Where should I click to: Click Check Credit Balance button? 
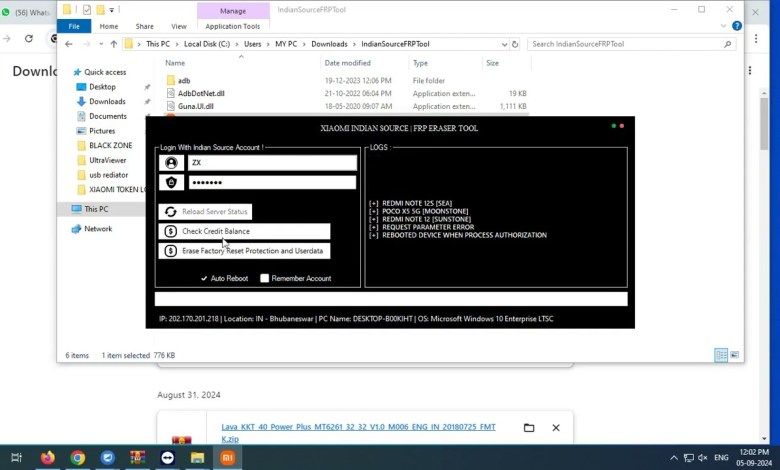coord(244,231)
